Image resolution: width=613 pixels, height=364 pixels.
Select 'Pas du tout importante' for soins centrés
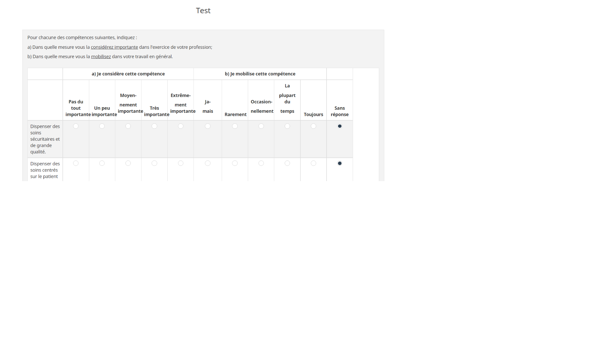[76, 163]
